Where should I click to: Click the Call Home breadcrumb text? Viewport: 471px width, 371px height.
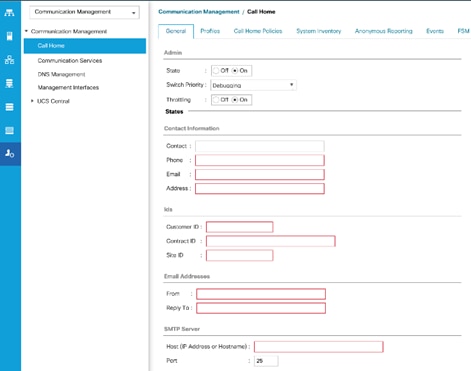click(x=261, y=12)
